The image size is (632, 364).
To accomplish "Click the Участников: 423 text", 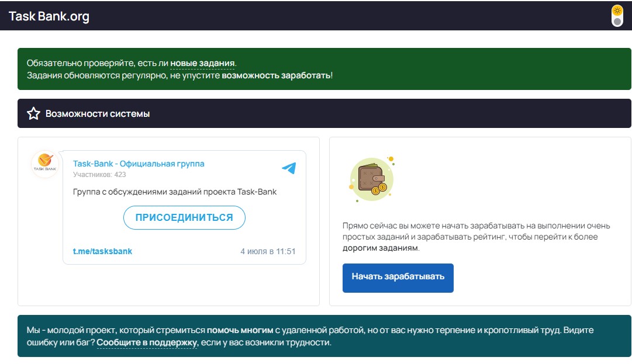I will coord(99,175).
